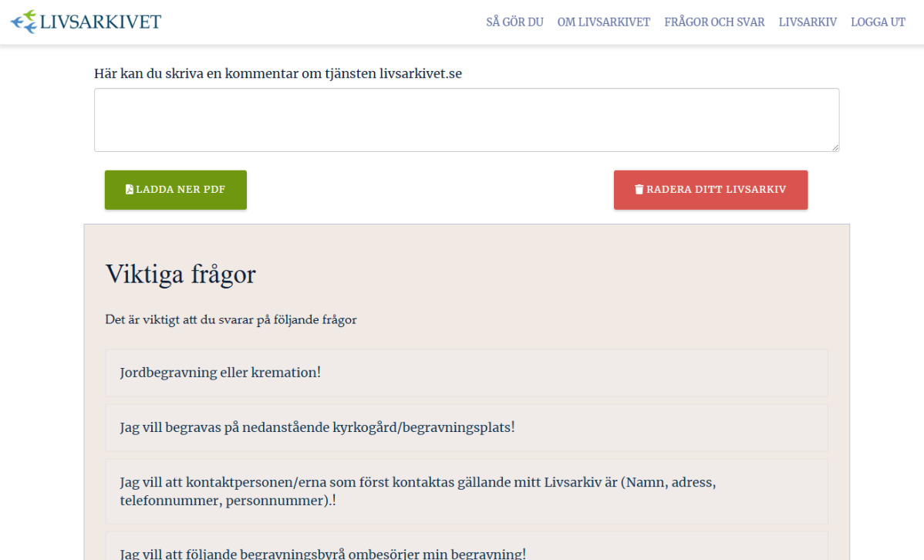Open "Frågor och svar" in the navigation
Viewport: 924px width, 560px height.
(714, 22)
